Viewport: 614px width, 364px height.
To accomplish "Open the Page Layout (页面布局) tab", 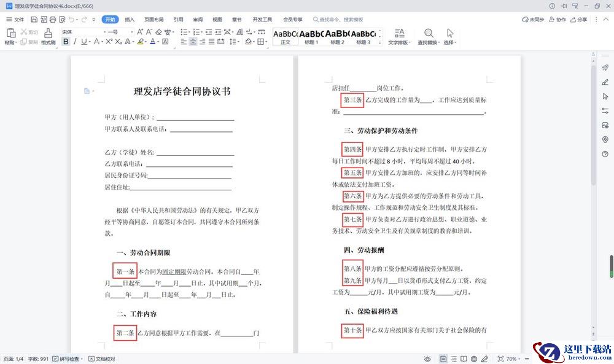I will 153,20.
